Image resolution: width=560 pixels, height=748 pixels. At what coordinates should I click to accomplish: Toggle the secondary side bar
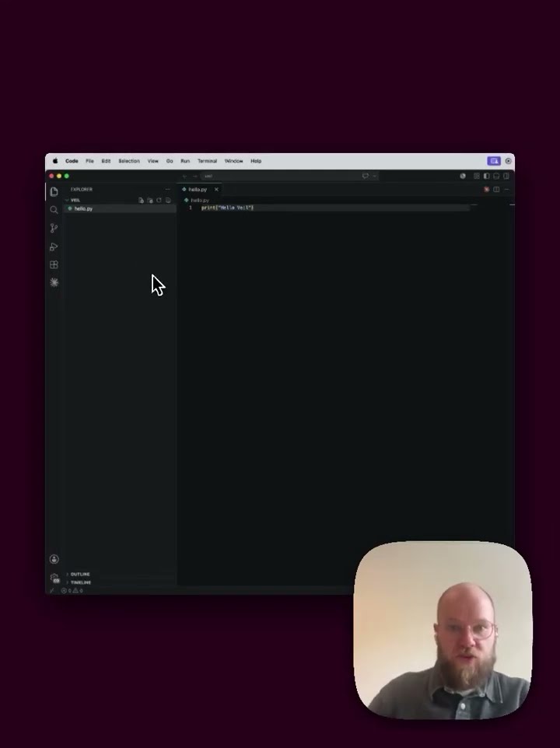(x=506, y=176)
